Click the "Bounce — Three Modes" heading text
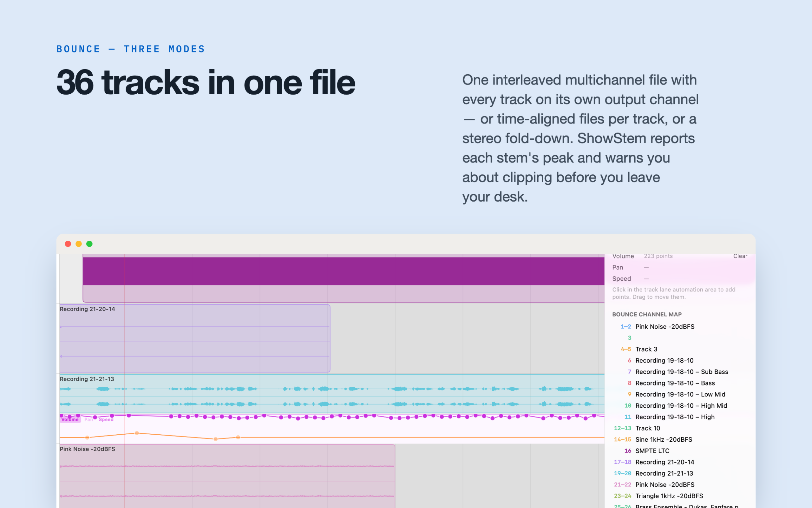This screenshot has width=812, height=508. point(131,49)
